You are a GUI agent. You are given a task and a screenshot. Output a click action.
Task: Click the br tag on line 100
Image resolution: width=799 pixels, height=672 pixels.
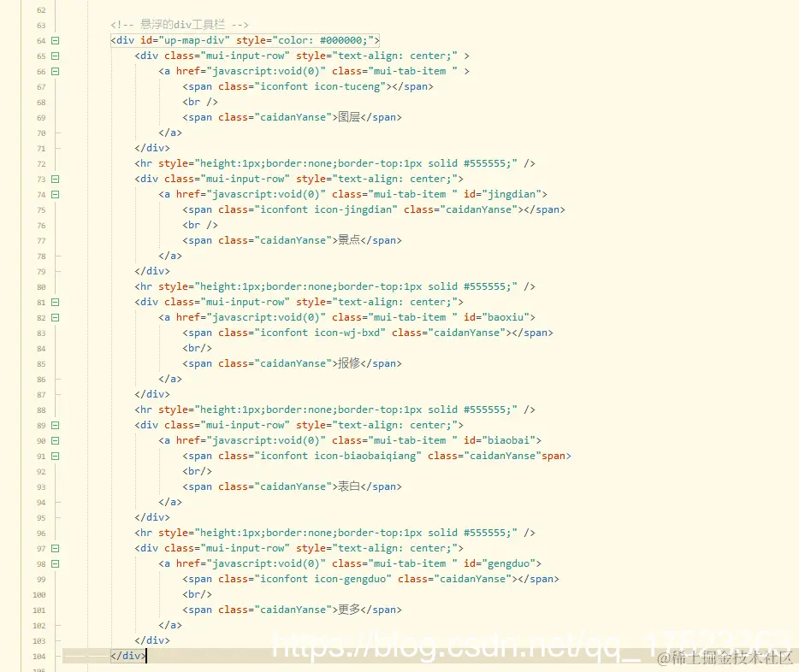198,594
